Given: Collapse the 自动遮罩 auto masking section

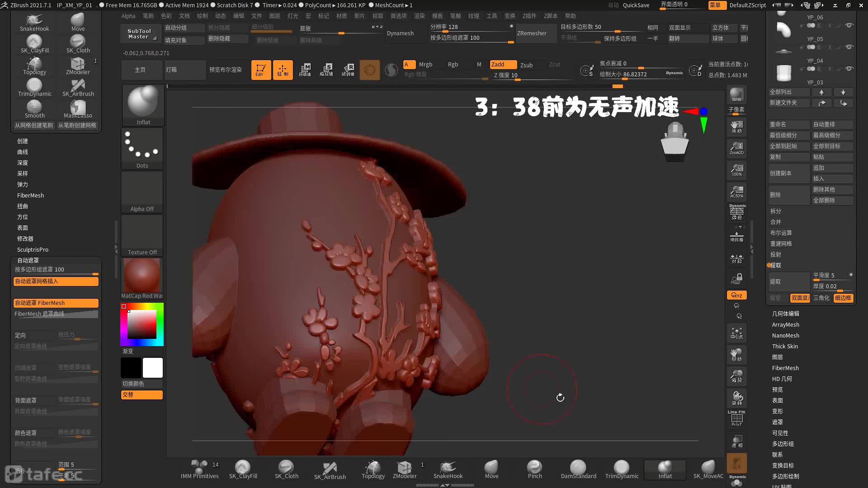Looking at the screenshot, I should pos(28,260).
